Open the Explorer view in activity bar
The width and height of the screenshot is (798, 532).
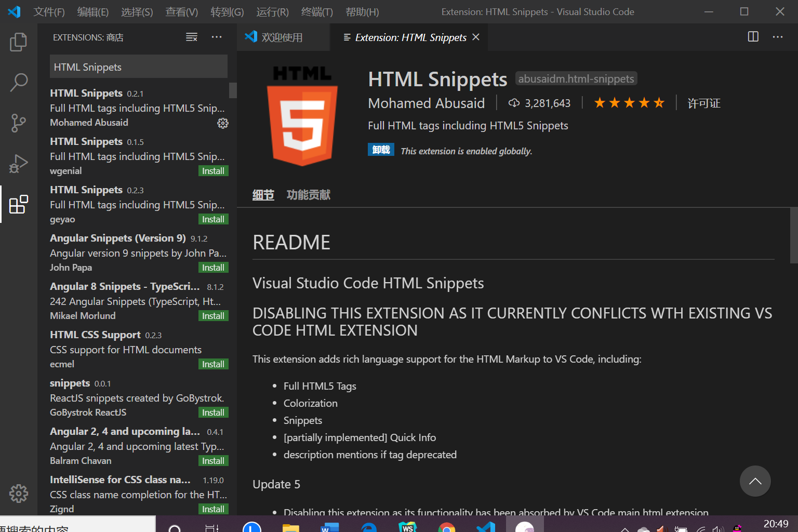(19, 42)
